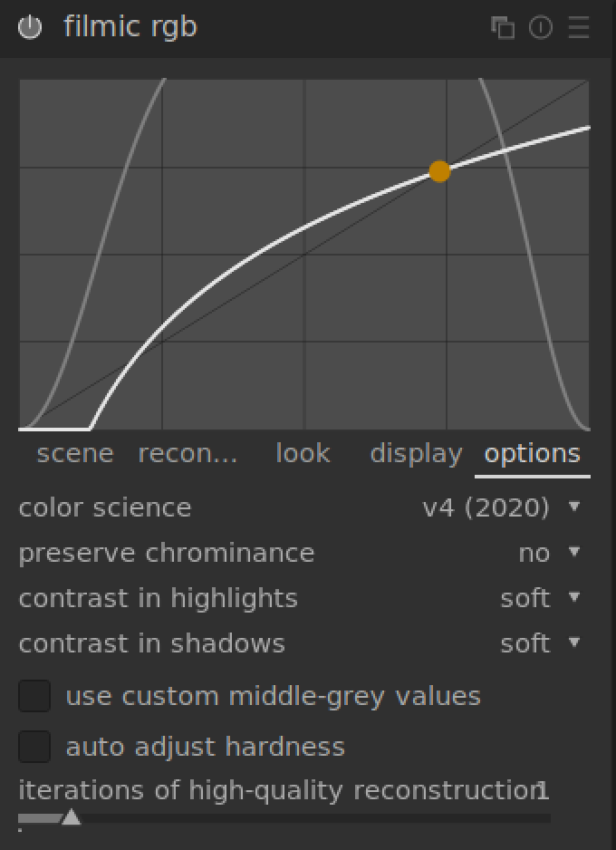Click the multiple instances icon
The width and height of the screenshot is (616, 850).
click(x=502, y=27)
